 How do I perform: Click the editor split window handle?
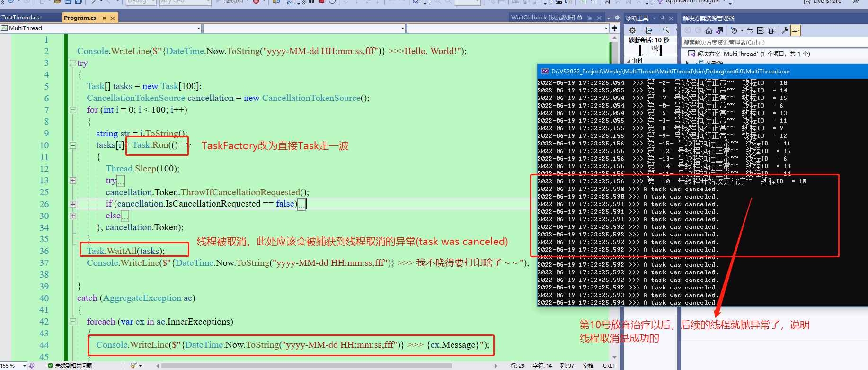614,28
